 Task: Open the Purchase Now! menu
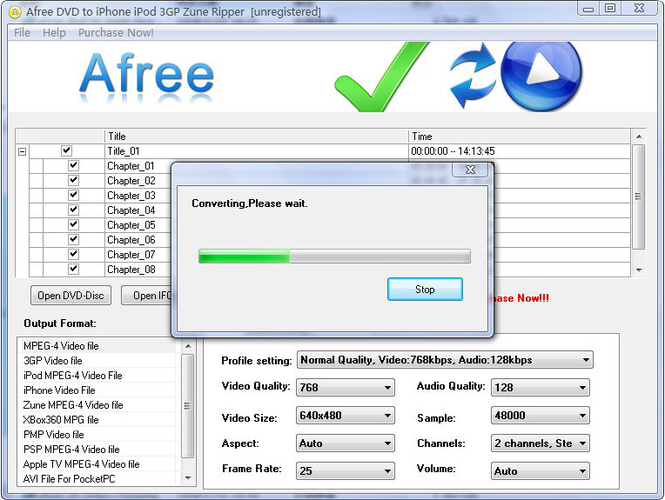tap(116, 33)
